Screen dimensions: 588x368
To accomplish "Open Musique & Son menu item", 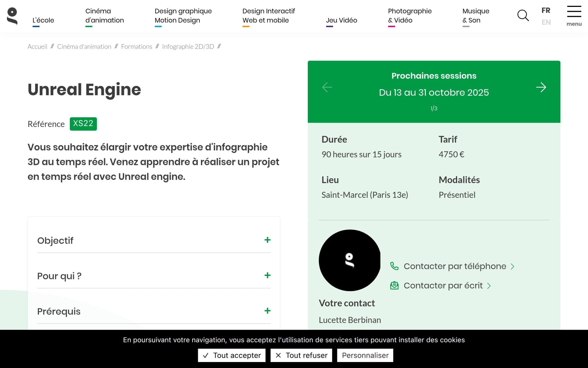I will click(x=476, y=16).
